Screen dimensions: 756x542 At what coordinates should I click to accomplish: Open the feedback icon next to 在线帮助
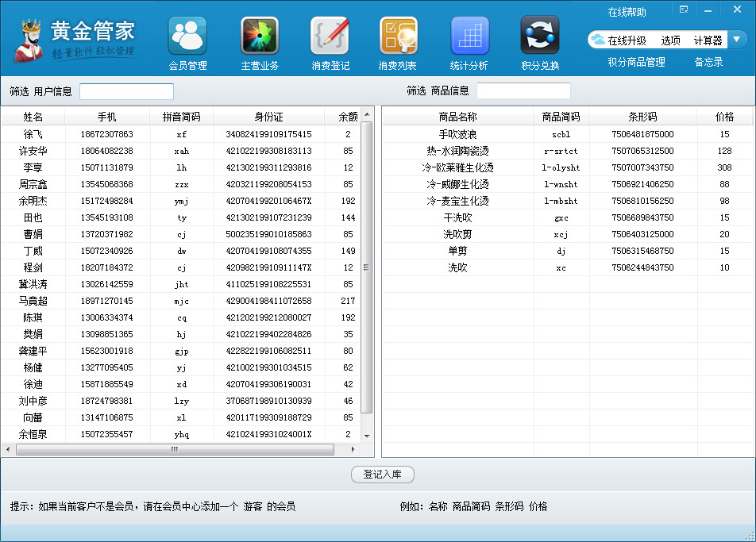coord(684,10)
